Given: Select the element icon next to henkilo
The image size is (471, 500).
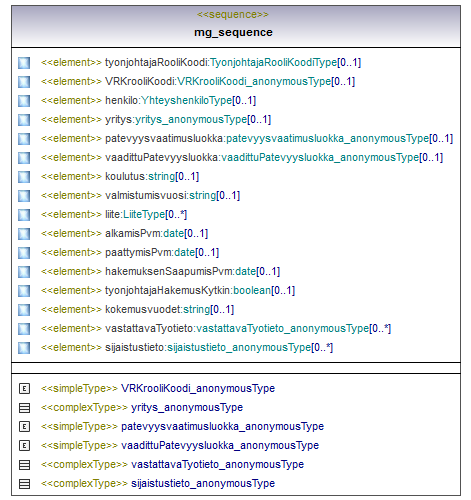Looking at the screenshot, I should point(24,101).
